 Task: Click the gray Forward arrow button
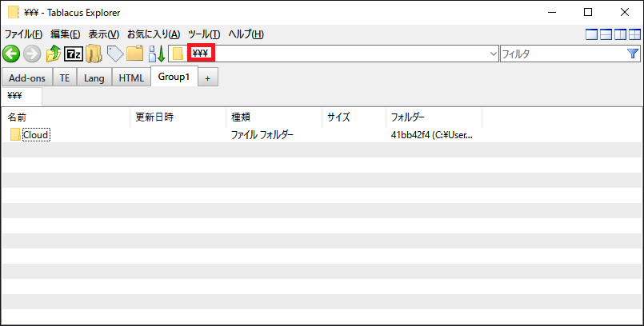(x=32, y=54)
